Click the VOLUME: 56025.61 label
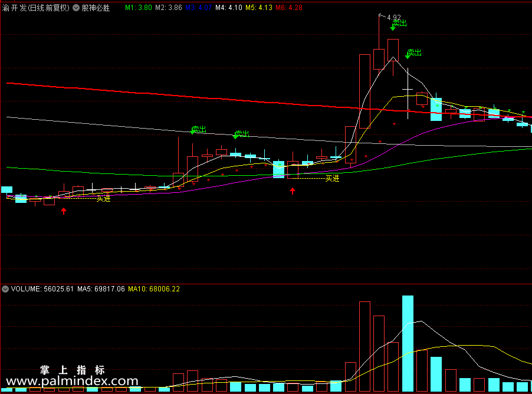Image resolution: width=532 pixels, height=394 pixels. pos(42,289)
